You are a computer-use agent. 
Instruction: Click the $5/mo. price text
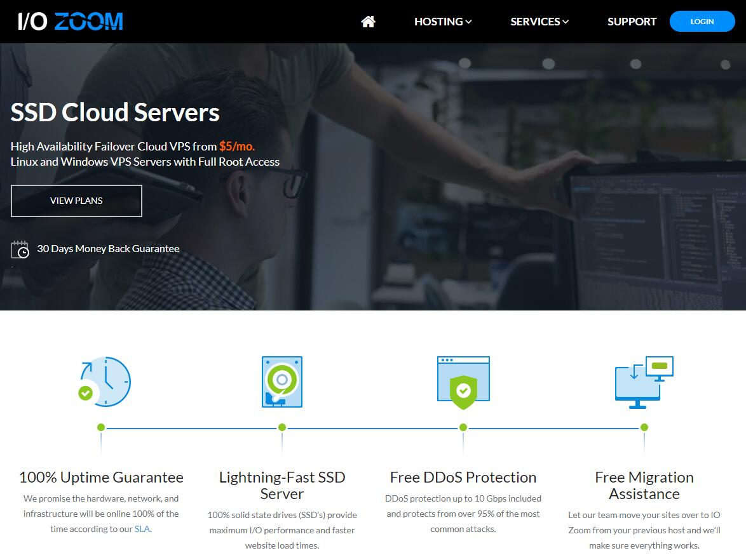click(237, 146)
